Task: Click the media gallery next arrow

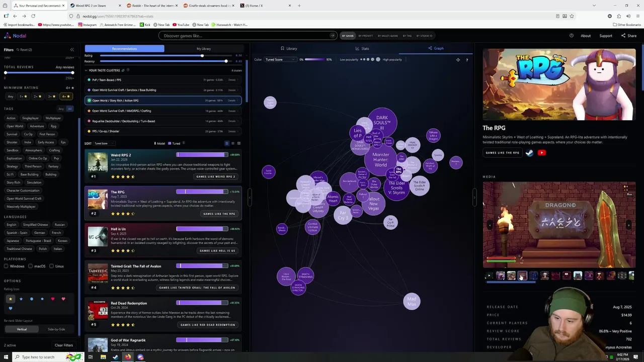Action: [x=628, y=225]
